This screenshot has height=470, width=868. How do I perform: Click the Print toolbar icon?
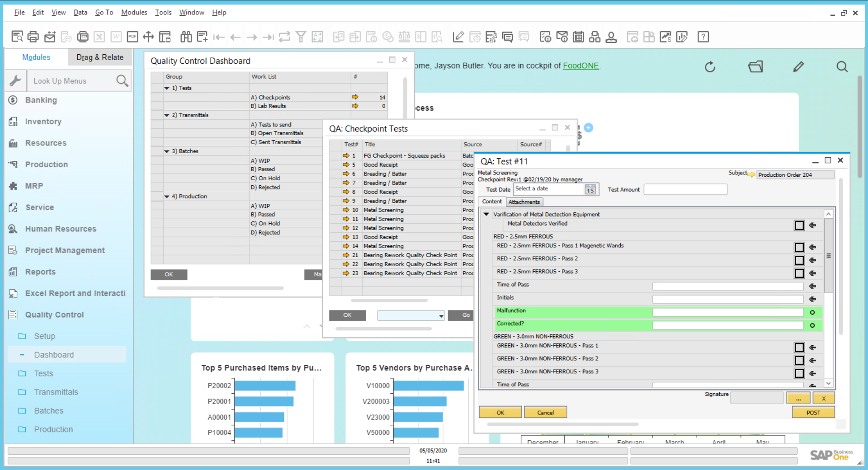pos(33,37)
